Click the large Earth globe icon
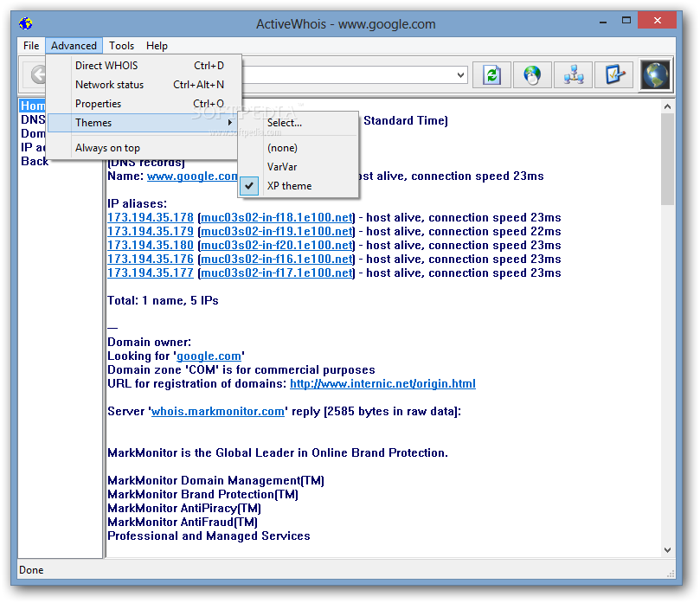 point(655,75)
